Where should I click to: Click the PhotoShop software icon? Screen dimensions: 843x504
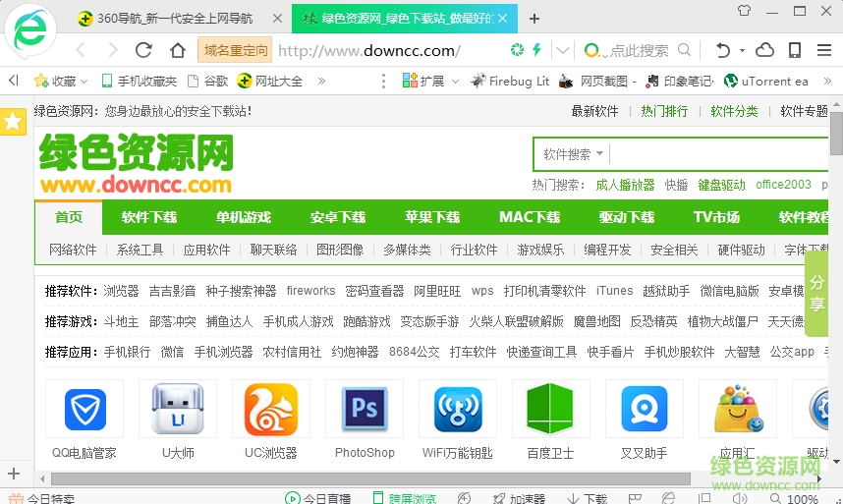tap(365, 410)
